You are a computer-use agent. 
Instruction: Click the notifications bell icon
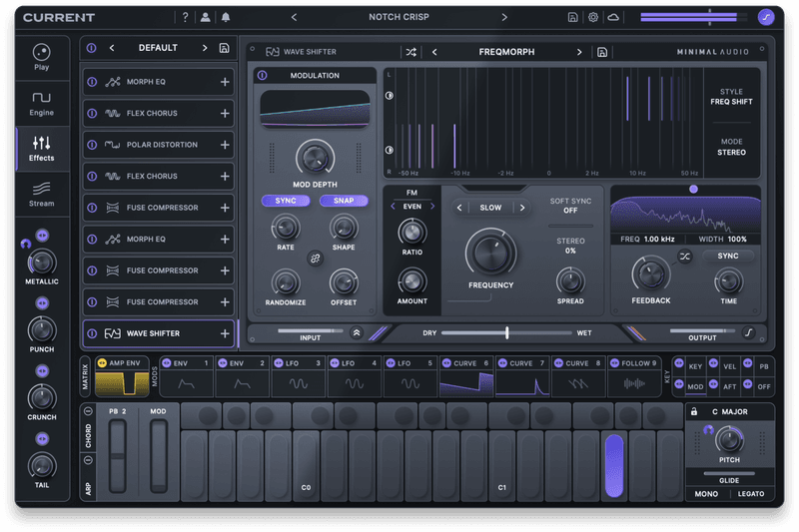[226, 17]
